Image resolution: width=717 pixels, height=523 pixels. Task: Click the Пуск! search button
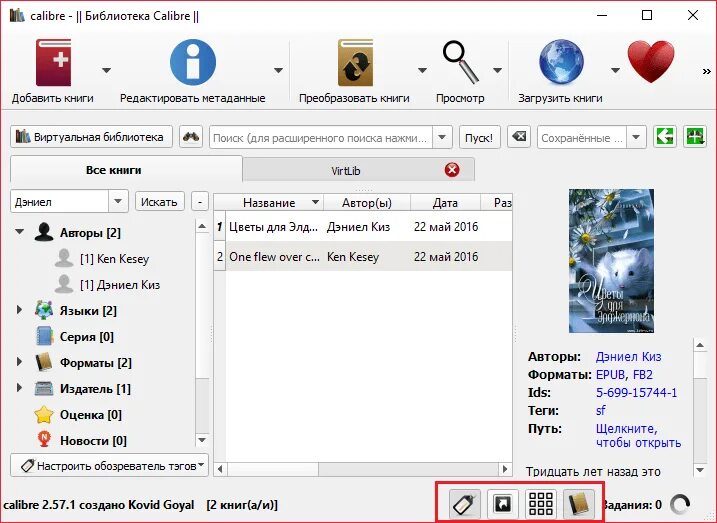coord(480,137)
